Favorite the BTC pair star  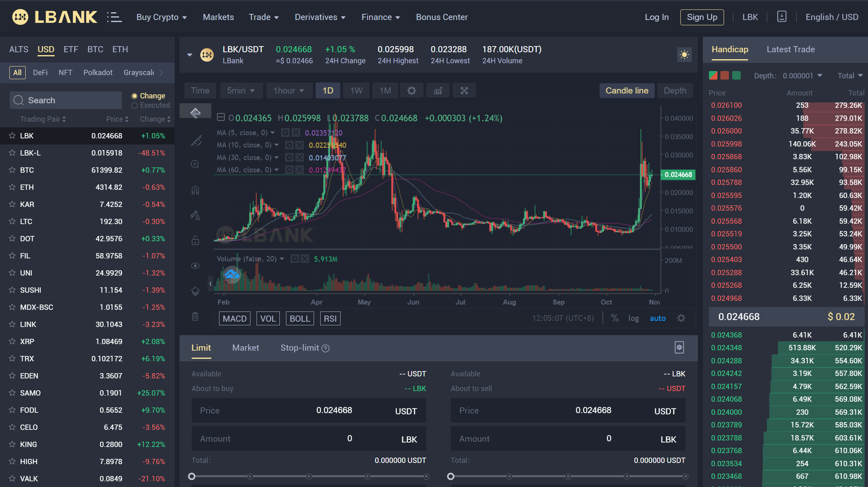[x=12, y=170]
